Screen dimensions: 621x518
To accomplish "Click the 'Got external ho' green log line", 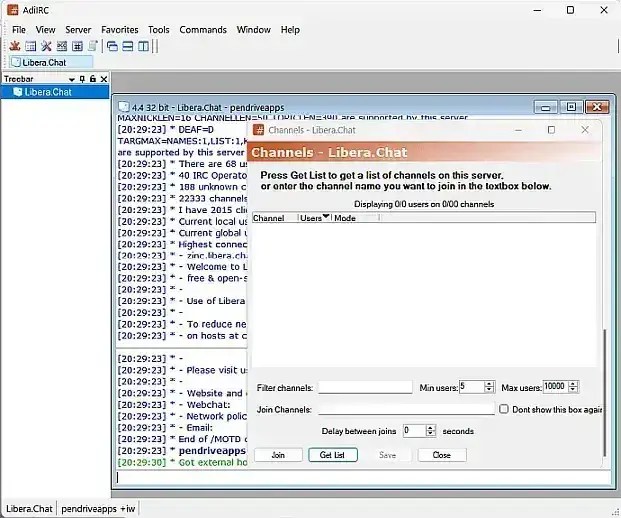I will pyautogui.click(x=182, y=462).
